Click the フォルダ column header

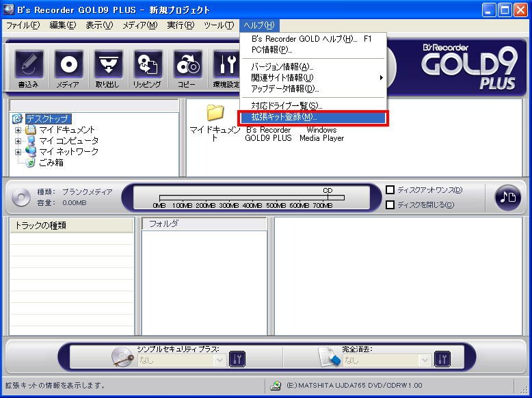pyautogui.click(x=204, y=224)
